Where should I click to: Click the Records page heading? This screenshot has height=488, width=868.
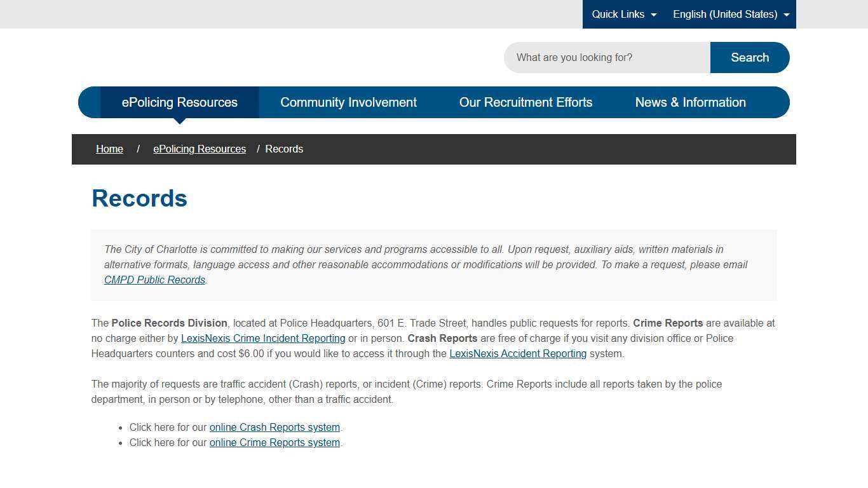pyautogui.click(x=139, y=198)
